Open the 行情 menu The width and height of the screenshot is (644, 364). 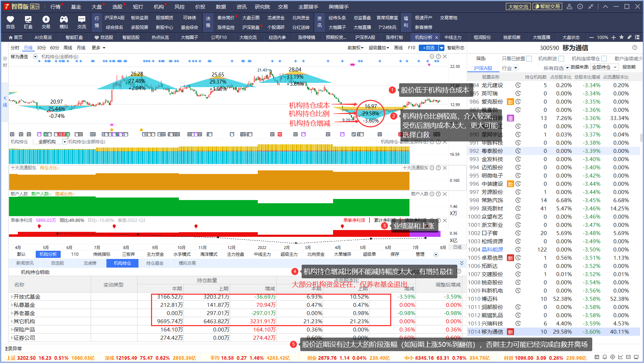tap(55, 7)
